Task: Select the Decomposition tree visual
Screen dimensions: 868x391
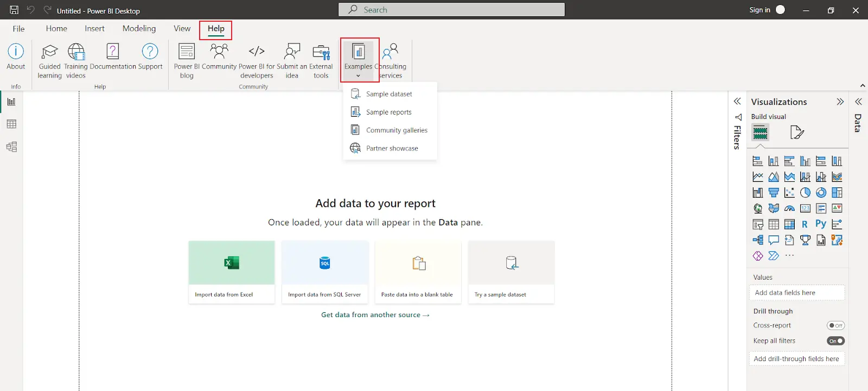Action: [x=758, y=240]
